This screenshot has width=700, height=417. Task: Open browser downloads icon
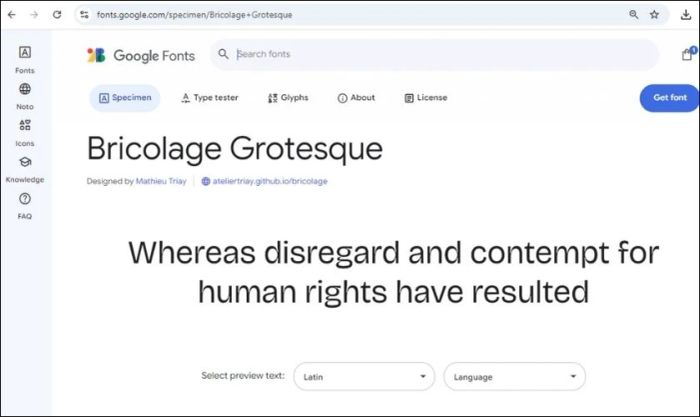686,15
